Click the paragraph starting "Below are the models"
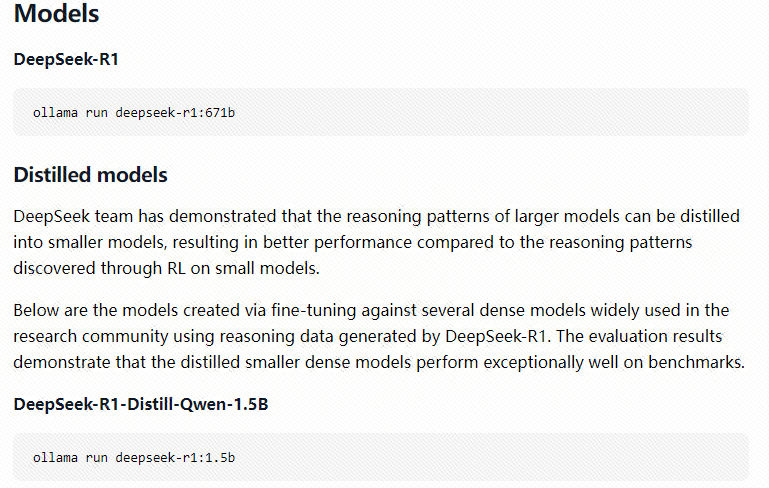 (x=379, y=336)
